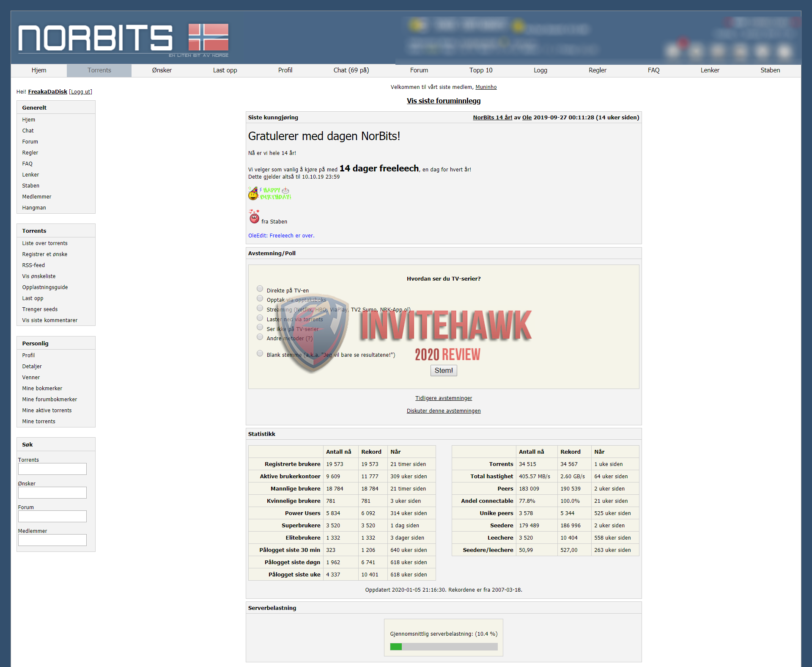Focus the Forum search field
The height and width of the screenshot is (667, 812).
(x=52, y=516)
